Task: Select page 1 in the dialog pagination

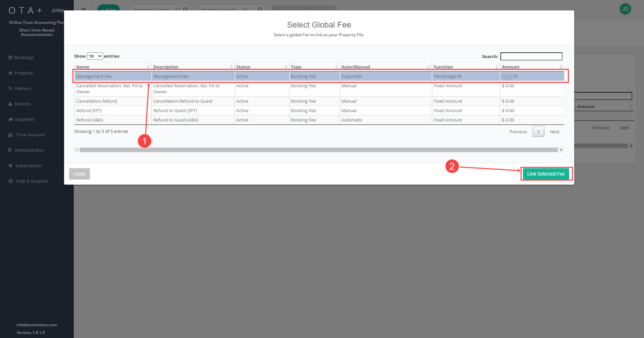Action: tap(538, 132)
